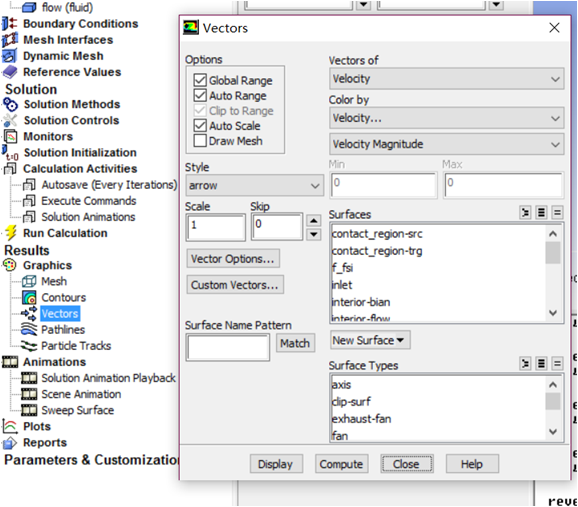
Task: Expand the New Surface dropdown
Action: tap(370, 340)
